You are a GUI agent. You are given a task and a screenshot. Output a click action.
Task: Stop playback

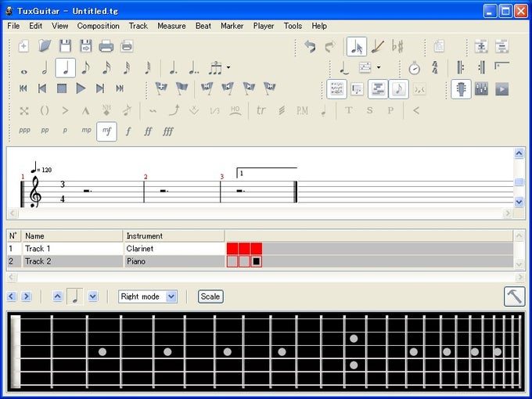(62, 88)
